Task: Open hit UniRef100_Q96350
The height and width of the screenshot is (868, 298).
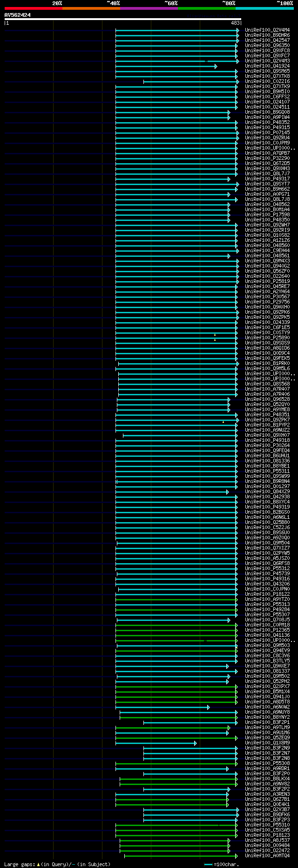Action: click(267, 46)
